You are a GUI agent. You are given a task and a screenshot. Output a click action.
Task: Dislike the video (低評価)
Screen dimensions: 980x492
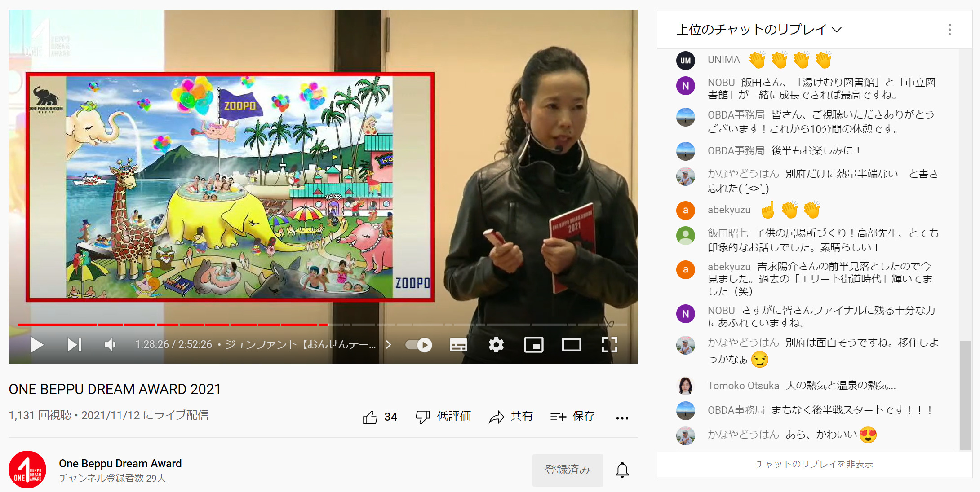[x=443, y=417]
